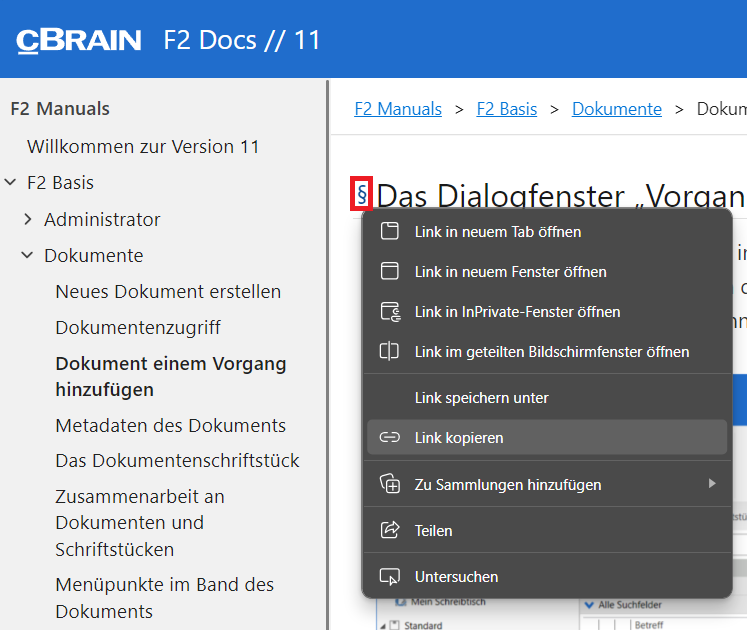Image resolution: width=747 pixels, height=630 pixels.
Task: Click the split screen icon
Action: click(390, 352)
